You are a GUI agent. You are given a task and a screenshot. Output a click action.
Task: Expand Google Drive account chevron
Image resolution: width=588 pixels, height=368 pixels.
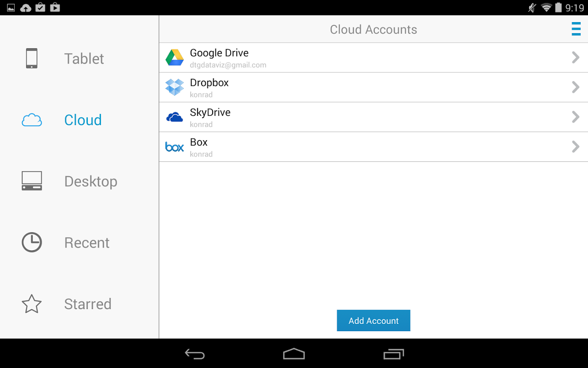pos(576,57)
